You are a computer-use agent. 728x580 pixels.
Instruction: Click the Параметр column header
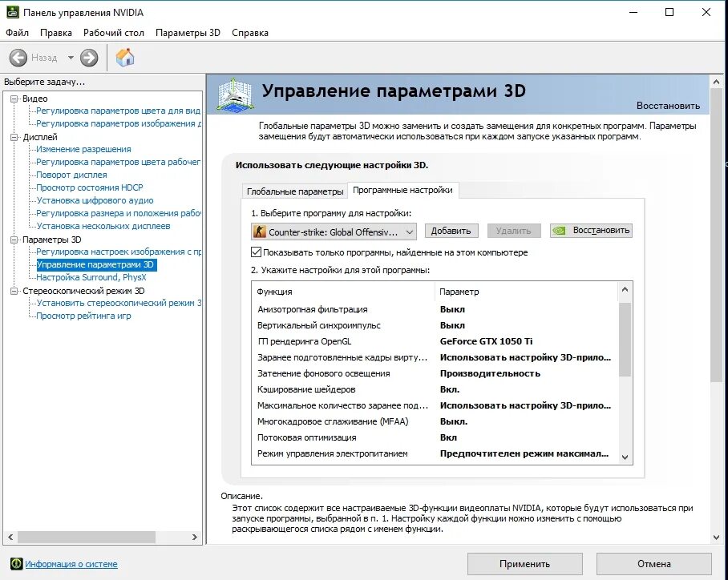[527, 292]
